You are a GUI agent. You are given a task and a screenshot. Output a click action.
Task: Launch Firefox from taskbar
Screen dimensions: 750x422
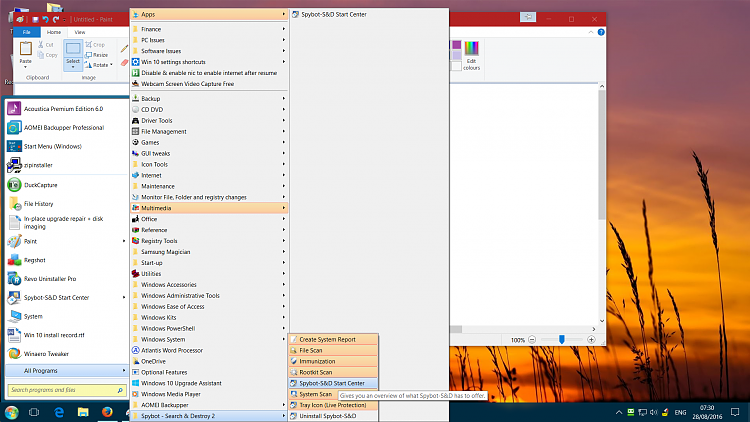pos(107,412)
